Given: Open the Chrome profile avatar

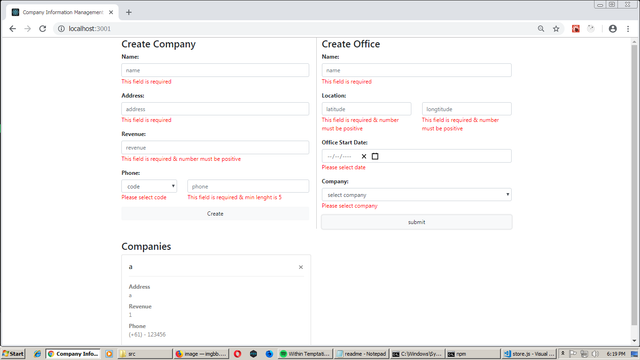Looking at the screenshot, I should pos(613,29).
